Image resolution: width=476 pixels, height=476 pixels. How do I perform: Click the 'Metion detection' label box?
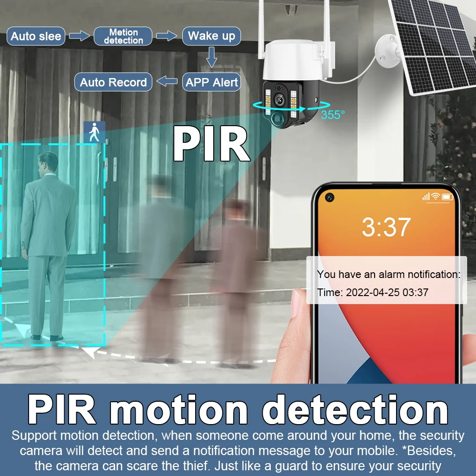(123, 36)
